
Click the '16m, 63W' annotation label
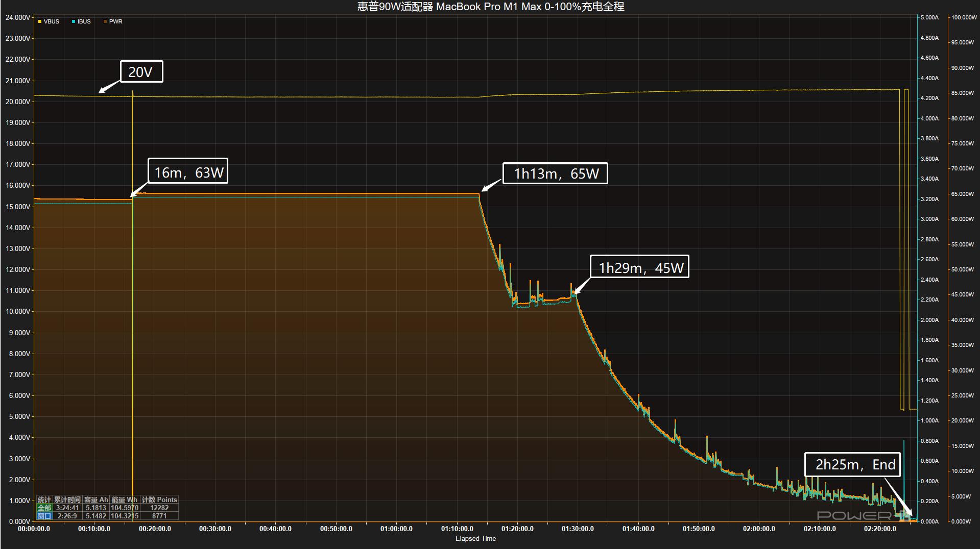188,172
